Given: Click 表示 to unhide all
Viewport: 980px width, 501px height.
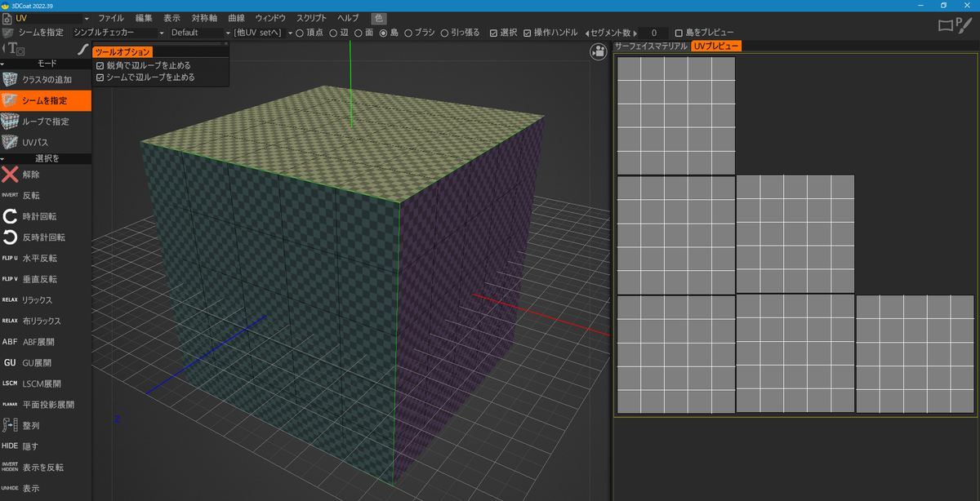Looking at the screenshot, I should pyautogui.click(x=46, y=488).
